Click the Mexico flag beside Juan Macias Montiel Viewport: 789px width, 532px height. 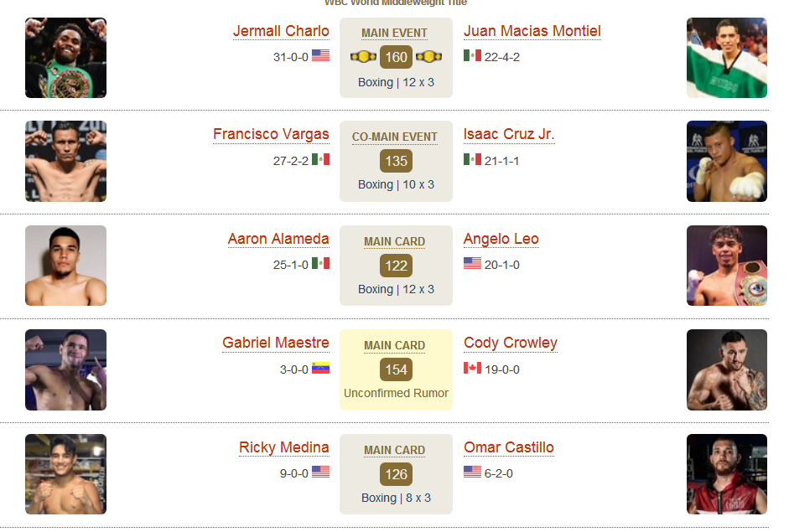click(472, 55)
